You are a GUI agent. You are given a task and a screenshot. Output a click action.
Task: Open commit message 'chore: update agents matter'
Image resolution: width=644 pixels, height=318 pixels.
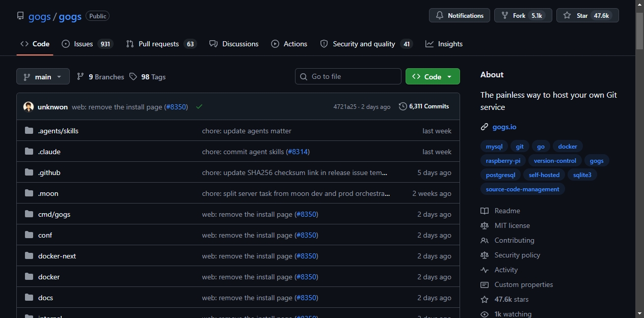point(247,131)
